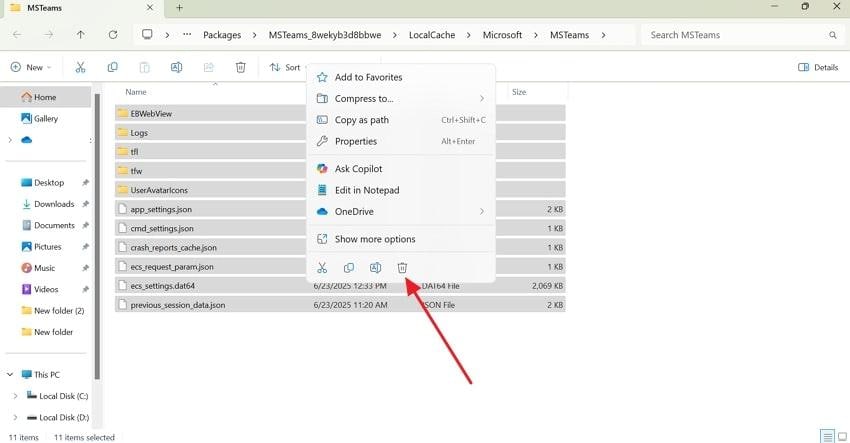Click the toolbar Delete trash icon
850x443 pixels.
pos(241,67)
